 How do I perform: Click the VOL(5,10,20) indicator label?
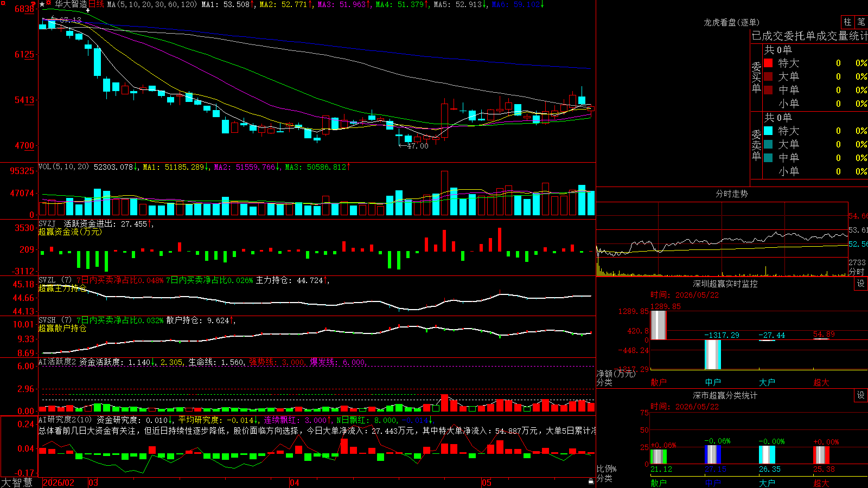[x=63, y=167]
